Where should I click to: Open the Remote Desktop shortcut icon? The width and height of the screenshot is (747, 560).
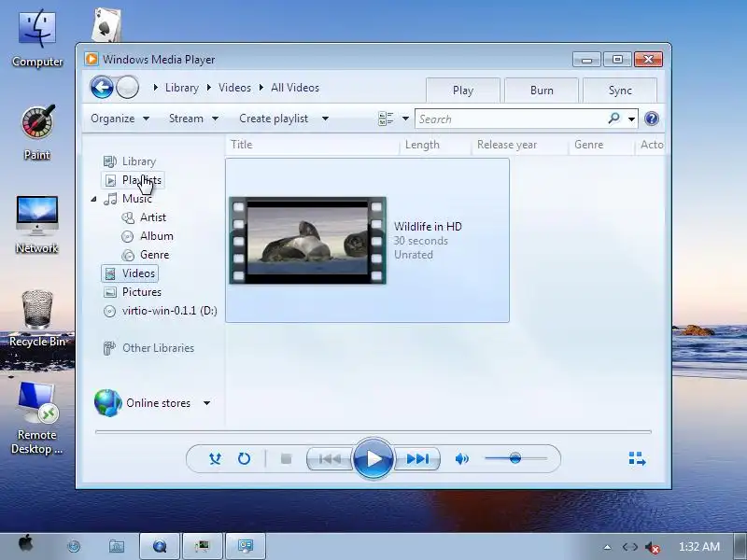(37, 418)
